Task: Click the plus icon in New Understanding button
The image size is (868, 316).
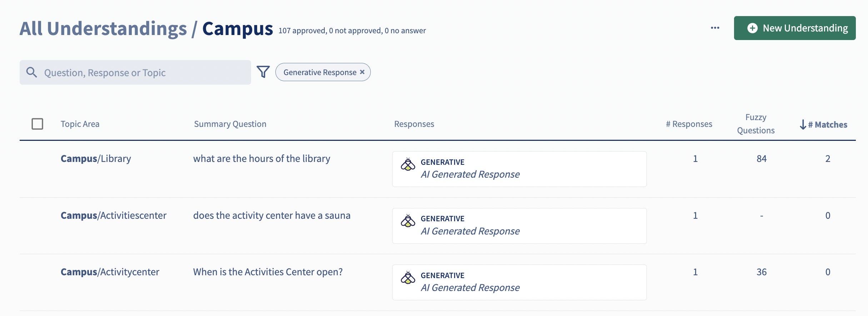Action: (x=752, y=28)
